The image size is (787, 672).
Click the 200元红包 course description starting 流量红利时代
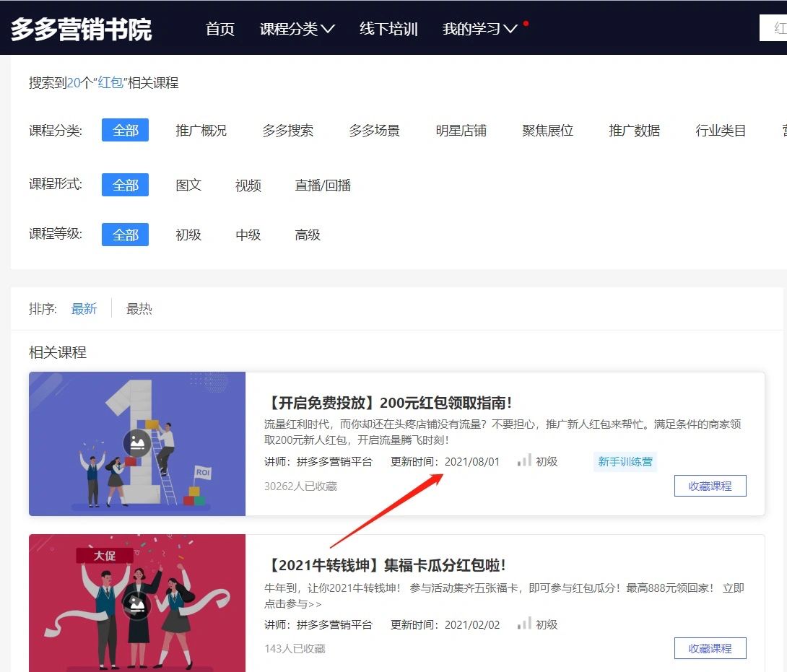pos(503,432)
